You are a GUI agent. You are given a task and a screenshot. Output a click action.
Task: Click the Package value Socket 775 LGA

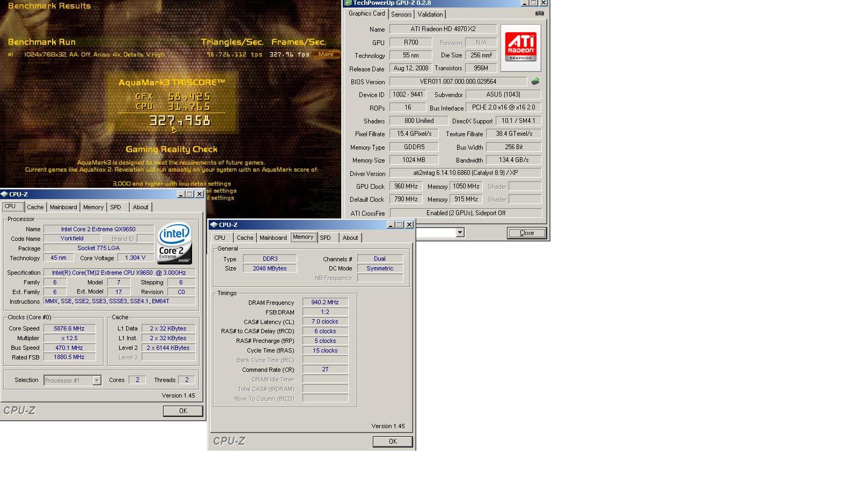[98, 248]
